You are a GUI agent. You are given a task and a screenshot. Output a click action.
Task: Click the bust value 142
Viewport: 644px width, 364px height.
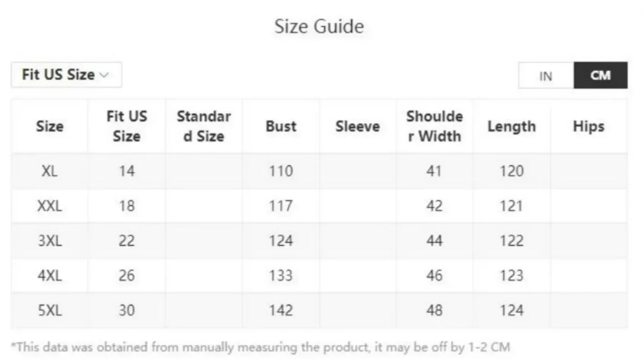click(x=281, y=310)
